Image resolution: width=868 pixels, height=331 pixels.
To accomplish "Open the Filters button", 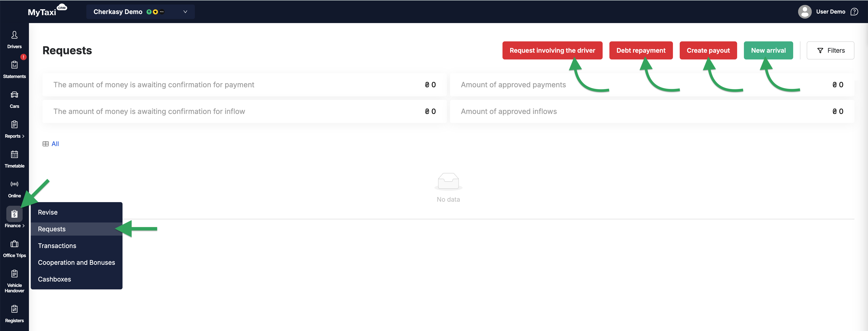I will [x=830, y=51].
